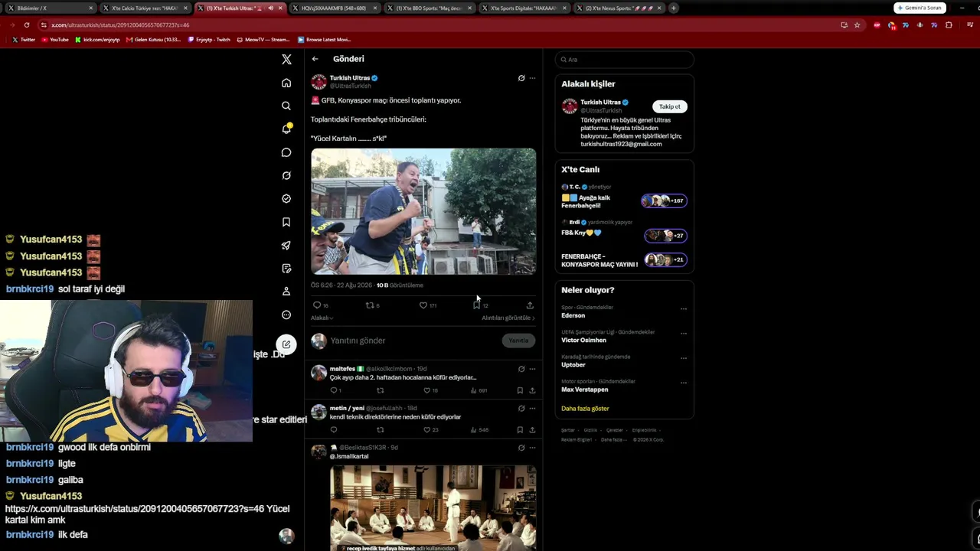The image size is (980, 551).
Task: Open the post photo of shouting man
Action: (x=423, y=211)
